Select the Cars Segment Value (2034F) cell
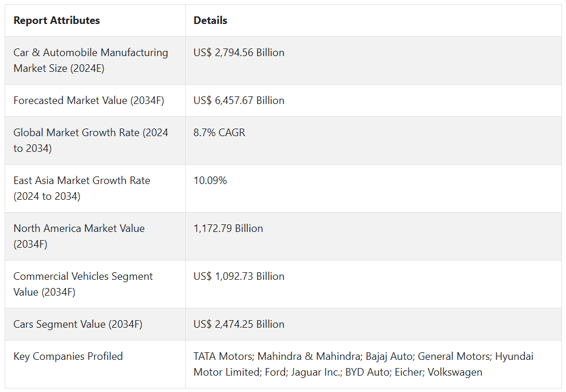This screenshot has height=392, width=566. click(x=78, y=324)
